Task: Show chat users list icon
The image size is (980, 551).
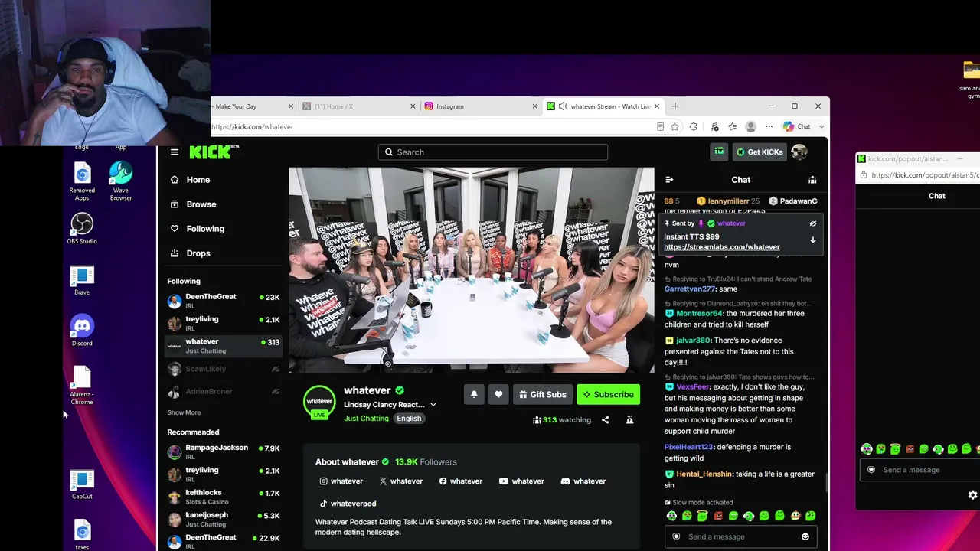Action: click(812, 180)
